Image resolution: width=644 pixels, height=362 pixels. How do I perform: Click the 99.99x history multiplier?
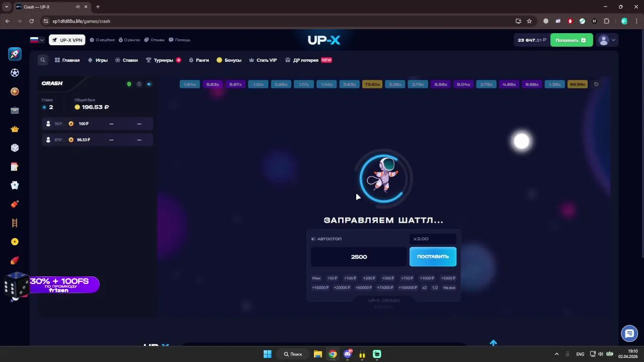(x=578, y=84)
